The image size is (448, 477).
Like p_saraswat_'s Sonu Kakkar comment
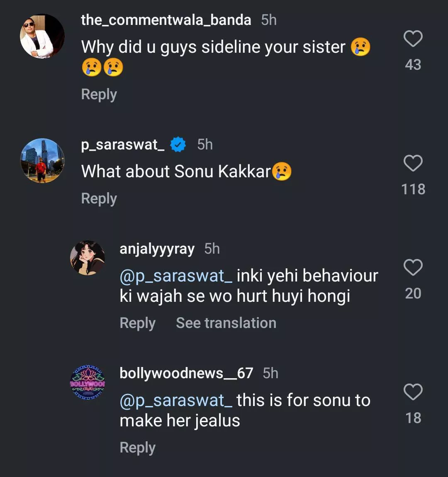tap(413, 164)
